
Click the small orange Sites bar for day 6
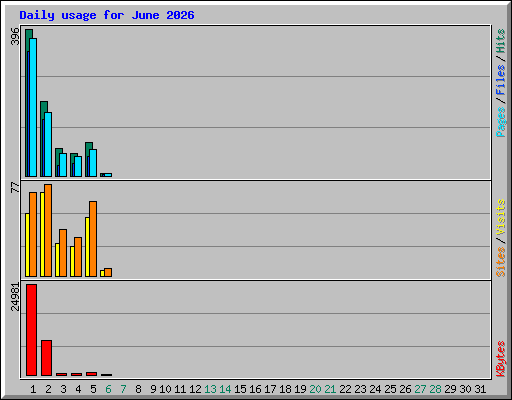[x=108, y=272]
